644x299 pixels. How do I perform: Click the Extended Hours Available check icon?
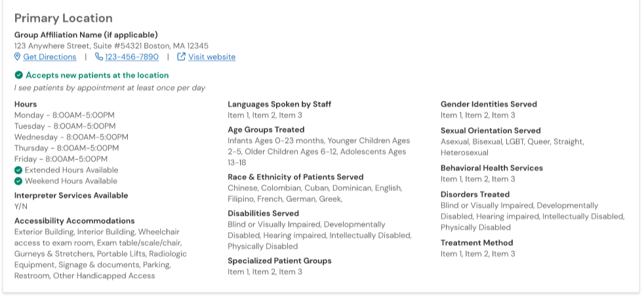(x=18, y=170)
